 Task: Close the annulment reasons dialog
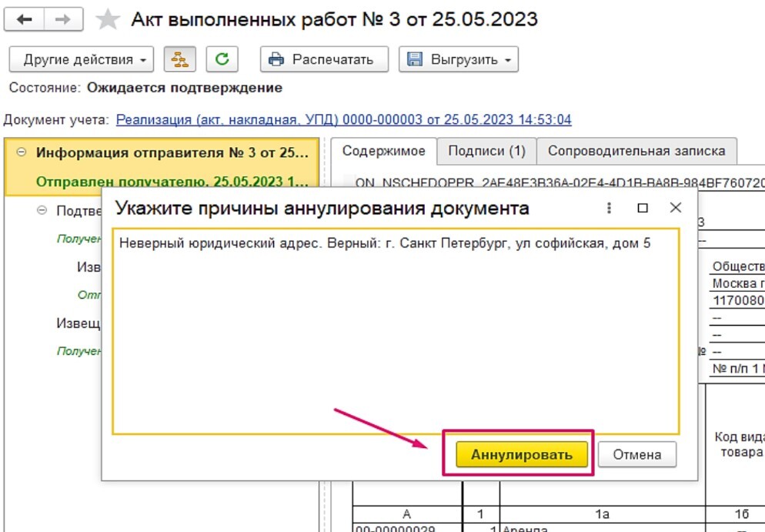tap(675, 208)
